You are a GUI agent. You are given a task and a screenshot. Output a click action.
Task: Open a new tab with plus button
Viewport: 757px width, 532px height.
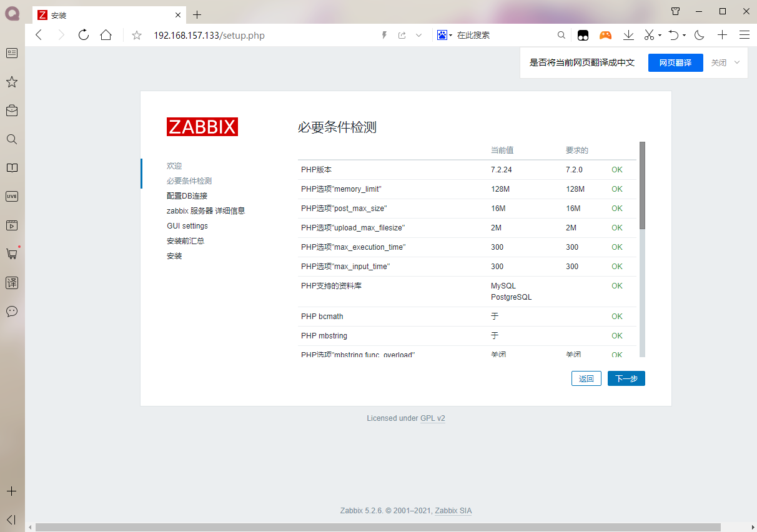tap(197, 14)
